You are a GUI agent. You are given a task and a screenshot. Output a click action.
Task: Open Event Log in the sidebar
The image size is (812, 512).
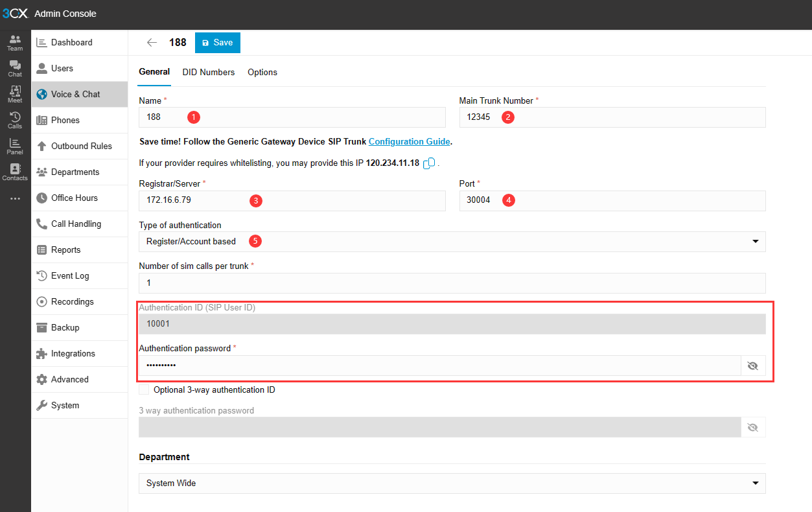pos(80,276)
